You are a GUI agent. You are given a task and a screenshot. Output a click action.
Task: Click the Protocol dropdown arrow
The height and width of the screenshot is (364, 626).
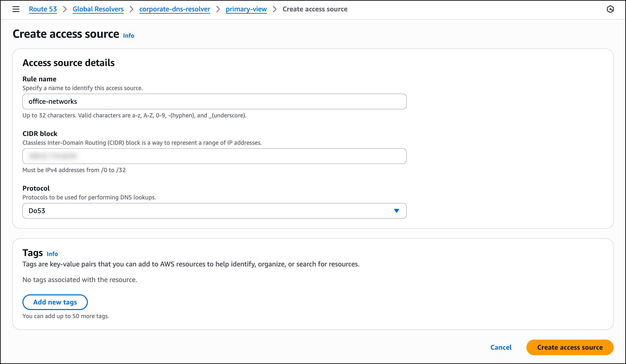click(396, 211)
